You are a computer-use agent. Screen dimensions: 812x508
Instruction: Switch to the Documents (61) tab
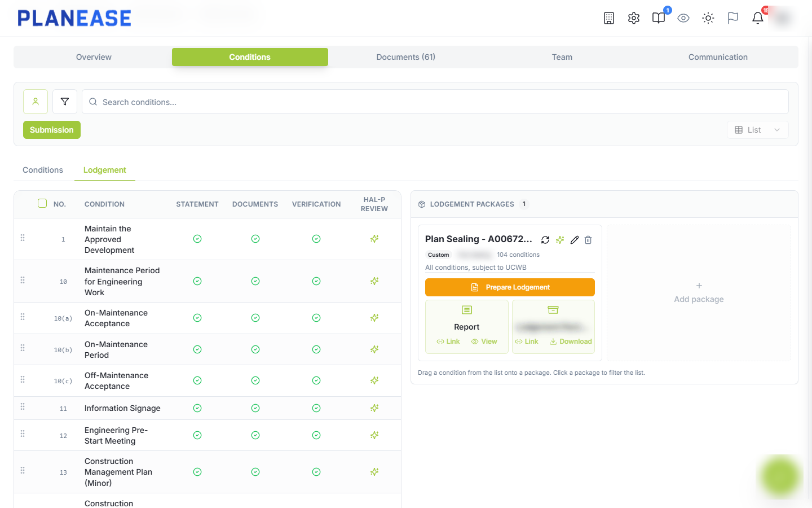tap(406, 57)
